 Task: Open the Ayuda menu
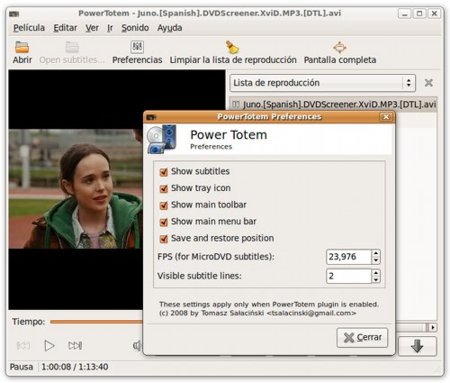pos(170,28)
